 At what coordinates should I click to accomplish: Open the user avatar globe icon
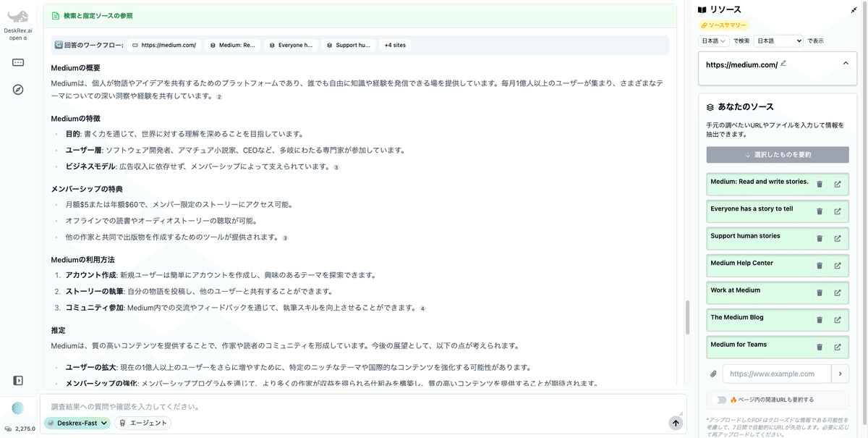pos(18,408)
